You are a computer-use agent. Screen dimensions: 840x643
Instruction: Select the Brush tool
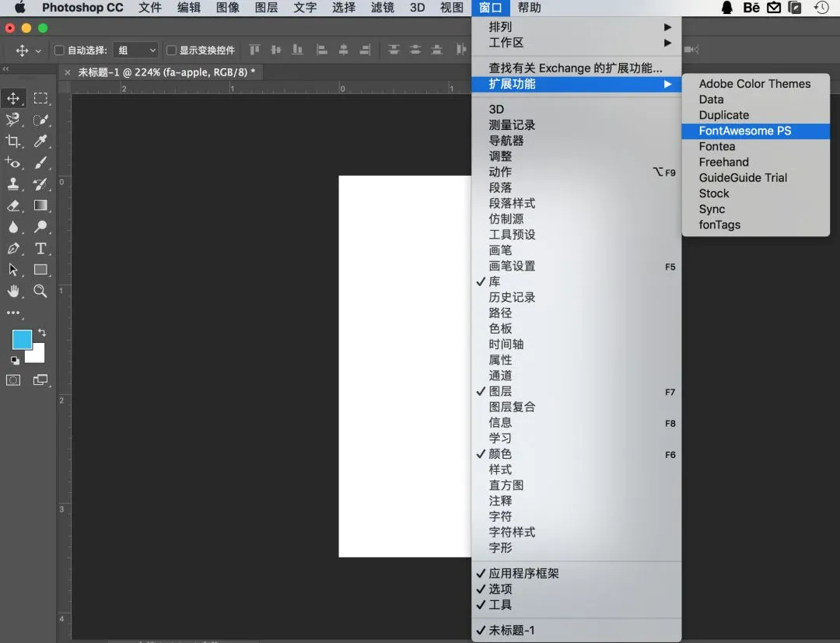point(40,162)
